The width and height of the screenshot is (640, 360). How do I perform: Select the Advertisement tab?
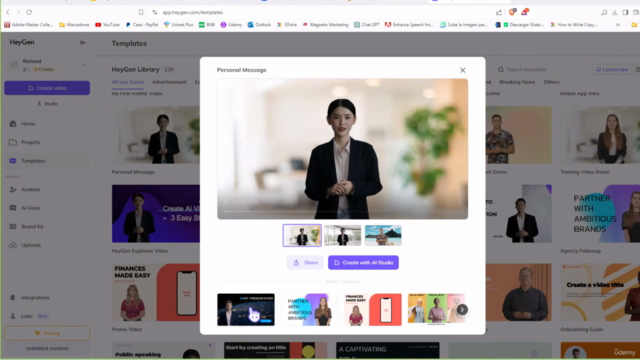click(x=169, y=82)
